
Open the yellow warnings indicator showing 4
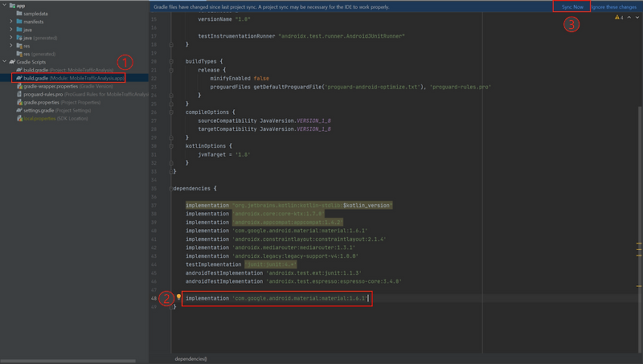pyautogui.click(x=619, y=17)
